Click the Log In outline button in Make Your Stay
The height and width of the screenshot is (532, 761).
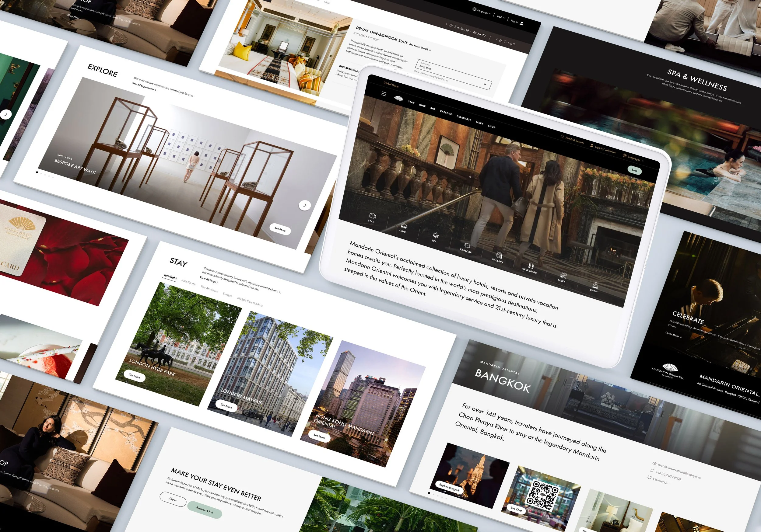pyautogui.click(x=173, y=499)
